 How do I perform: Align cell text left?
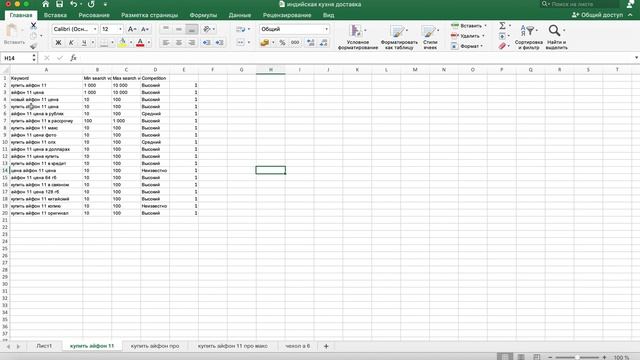click(166, 42)
